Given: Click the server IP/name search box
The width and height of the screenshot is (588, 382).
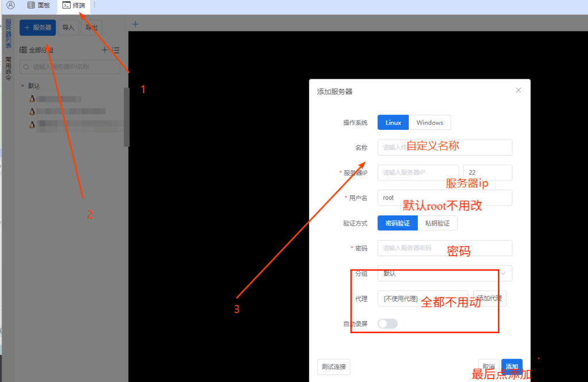Looking at the screenshot, I should point(69,67).
